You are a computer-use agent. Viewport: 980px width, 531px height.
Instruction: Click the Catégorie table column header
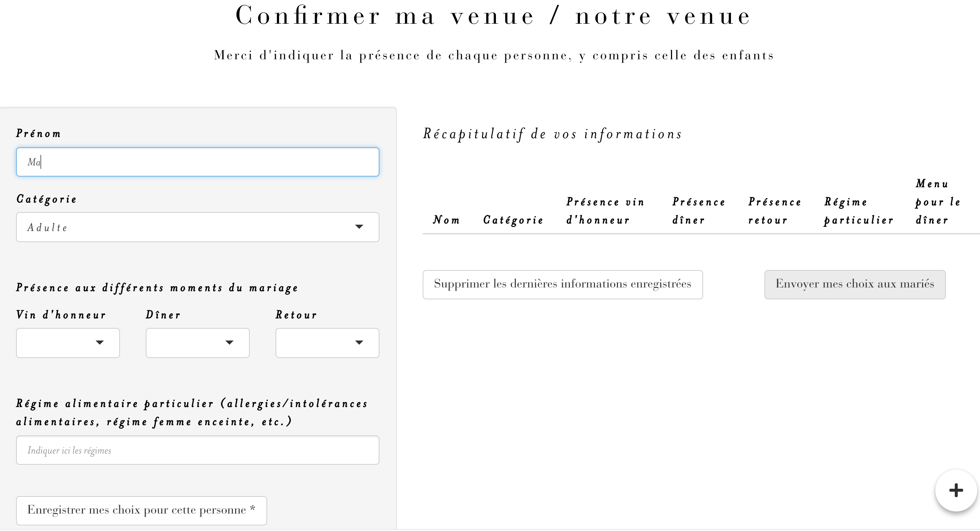(x=513, y=220)
